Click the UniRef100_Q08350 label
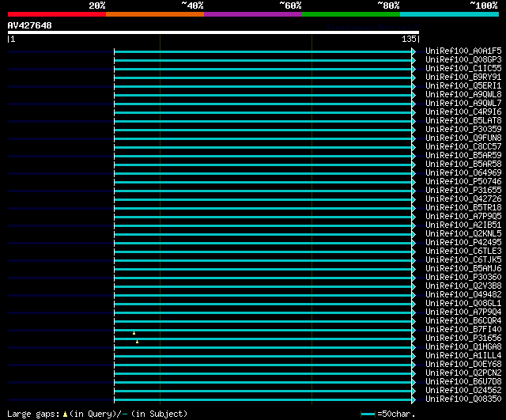Viewport: 506px width, 420px height. (463, 399)
